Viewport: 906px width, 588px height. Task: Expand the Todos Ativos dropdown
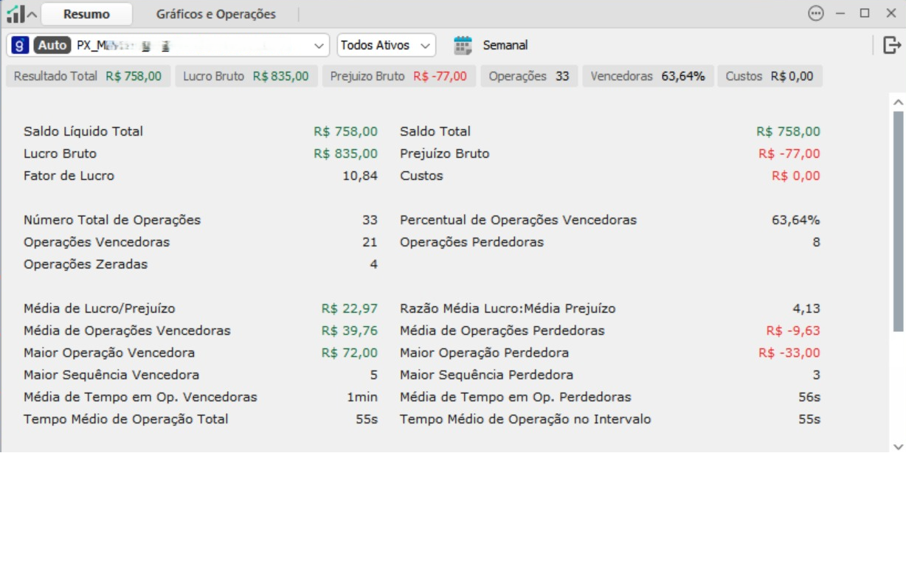click(387, 45)
